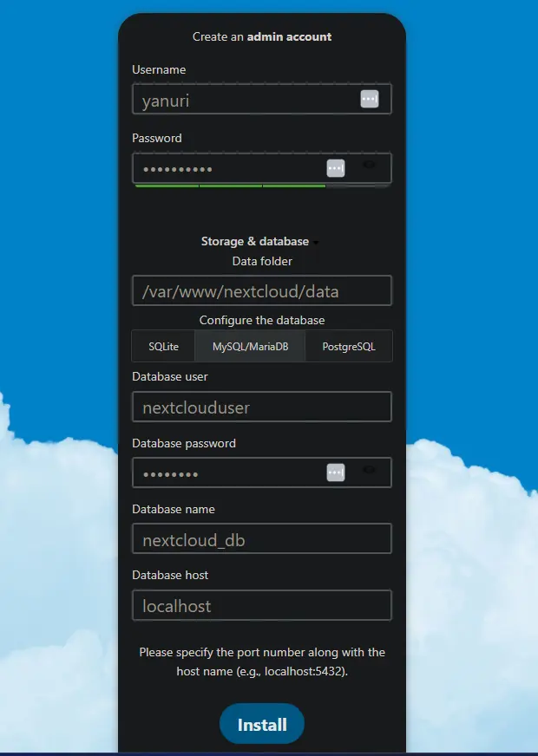The image size is (538, 756).
Task: Click the 'Database password' label
Action: pos(184,444)
